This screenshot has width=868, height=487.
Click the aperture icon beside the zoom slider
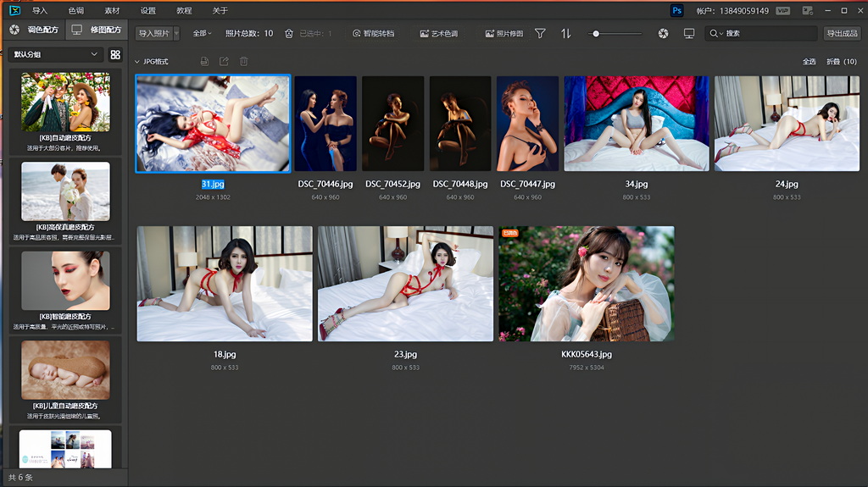663,33
